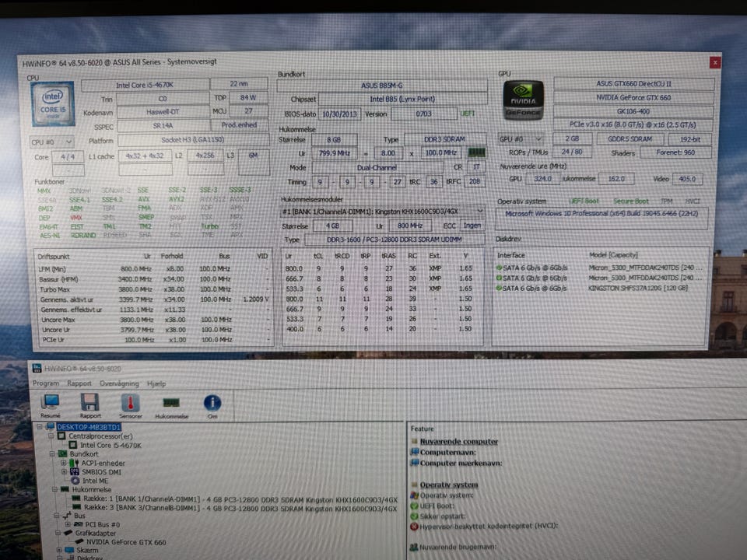Image resolution: width=747 pixels, height=560 pixels.
Task: Collapse the Bundkort tree node
Action: (52, 453)
